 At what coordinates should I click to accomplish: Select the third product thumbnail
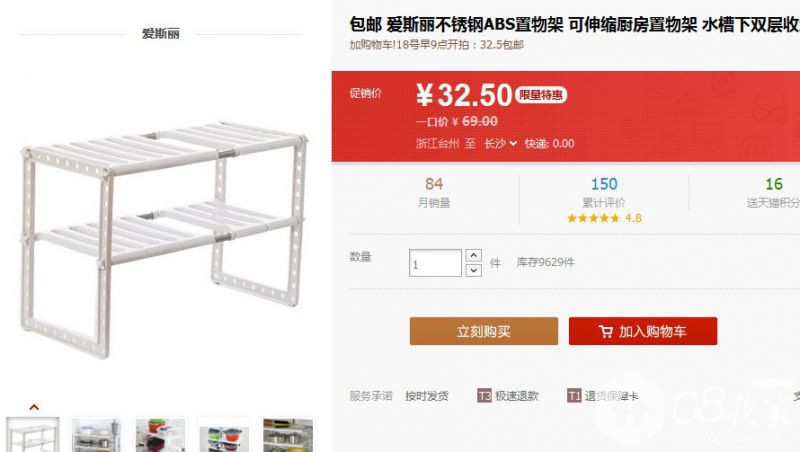click(160, 435)
